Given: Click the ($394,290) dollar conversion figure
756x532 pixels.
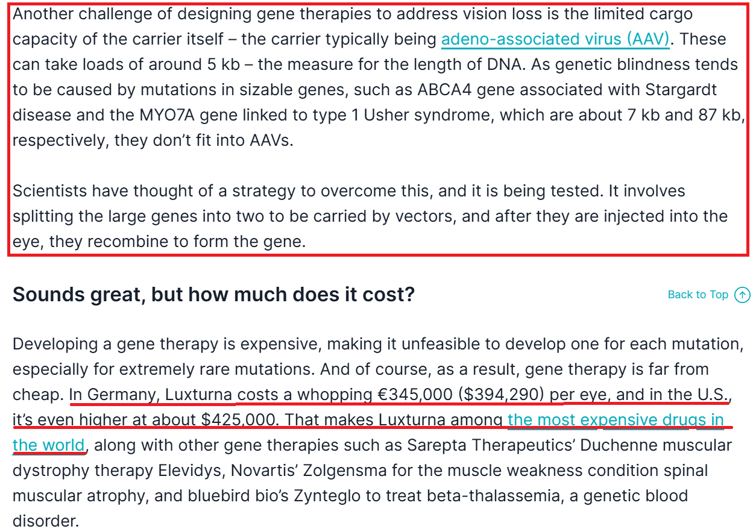Looking at the screenshot, I should (502, 395).
